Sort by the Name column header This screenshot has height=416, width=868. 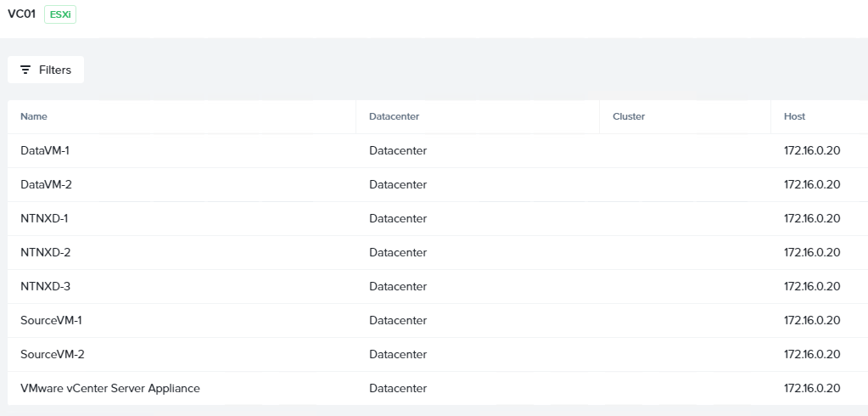(34, 116)
